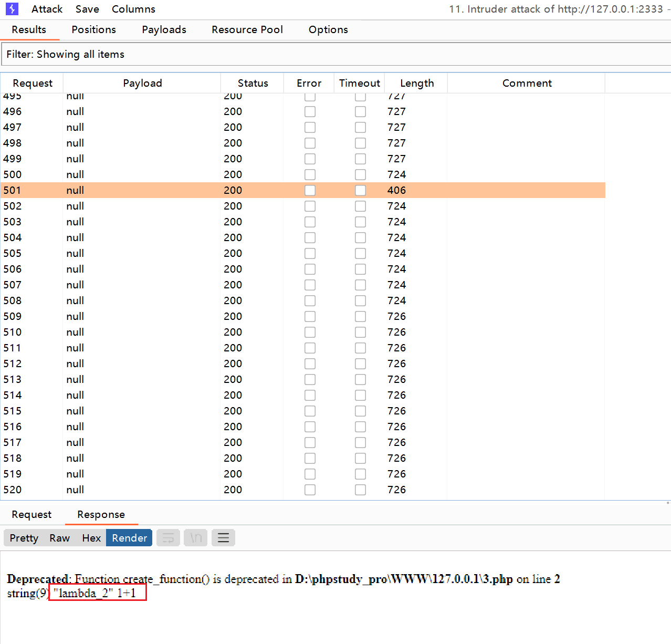Sort results by the Error column header

click(x=309, y=83)
